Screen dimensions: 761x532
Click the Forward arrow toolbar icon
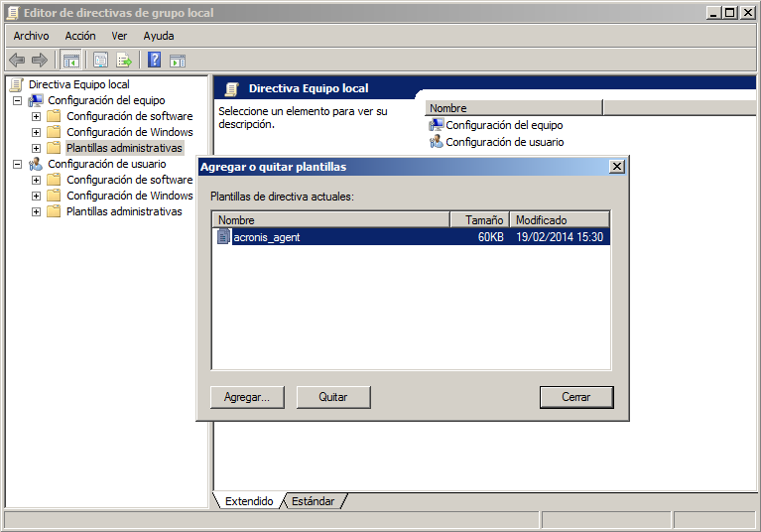pos(40,60)
